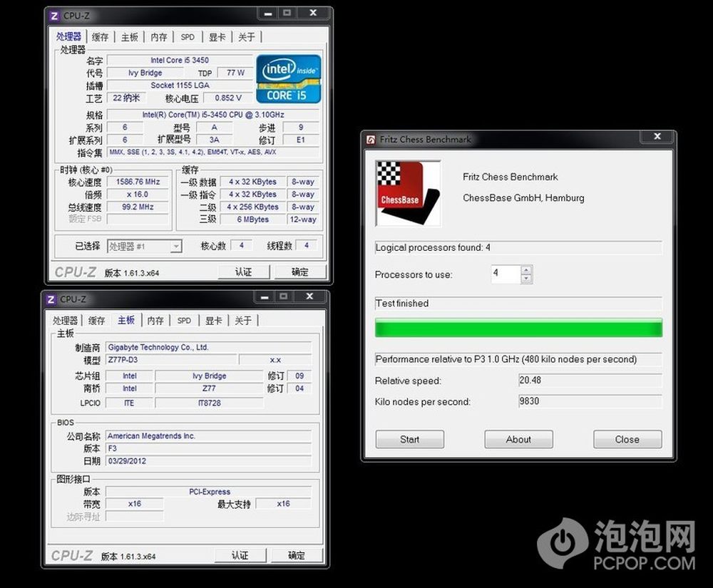Close the top CPU-Z window
713x588 pixels.
(313, 13)
